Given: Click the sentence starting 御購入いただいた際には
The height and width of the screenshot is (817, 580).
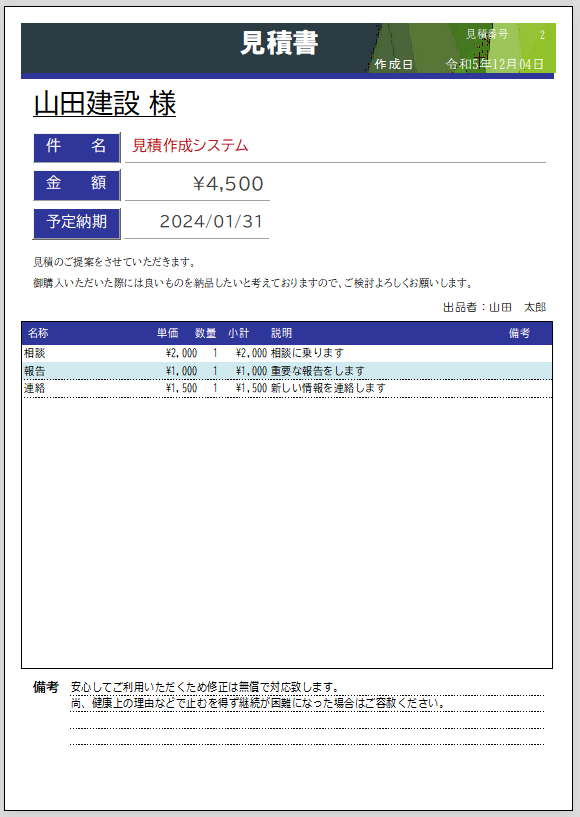Looking at the screenshot, I should (x=253, y=283).
